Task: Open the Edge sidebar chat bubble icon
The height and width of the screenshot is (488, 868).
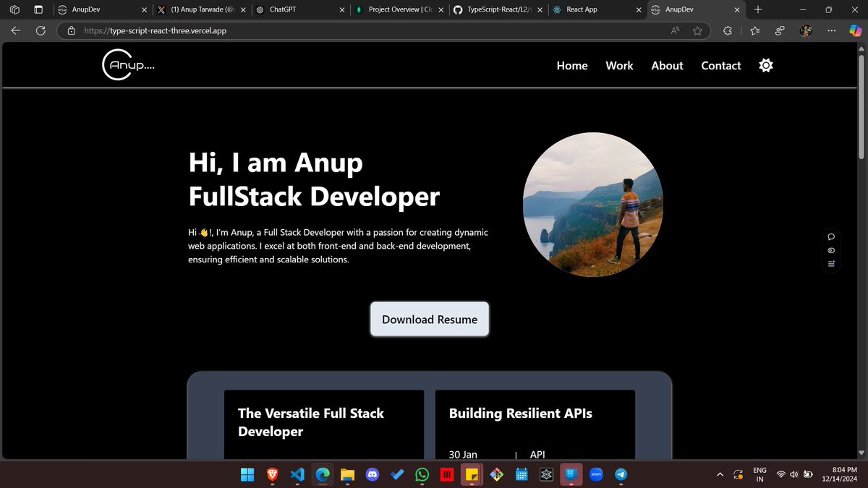Action: [x=831, y=236]
